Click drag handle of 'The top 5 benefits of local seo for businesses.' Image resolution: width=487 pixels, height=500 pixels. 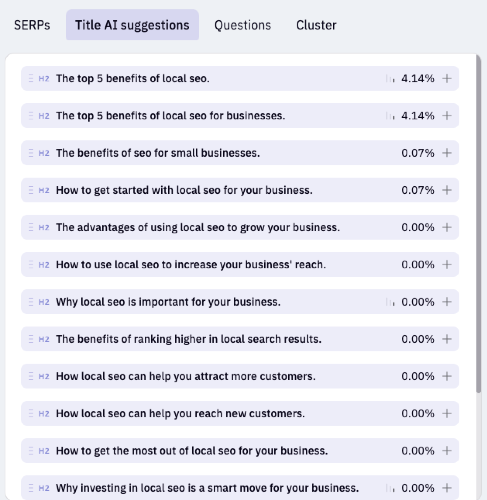[x=31, y=116]
